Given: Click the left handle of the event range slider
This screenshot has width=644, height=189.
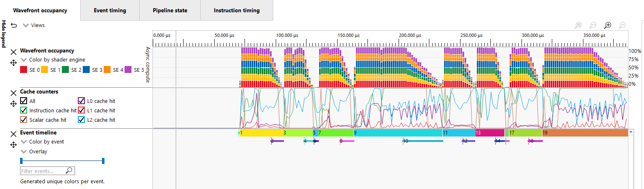Looking at the screenshot, I should point(21,161).
